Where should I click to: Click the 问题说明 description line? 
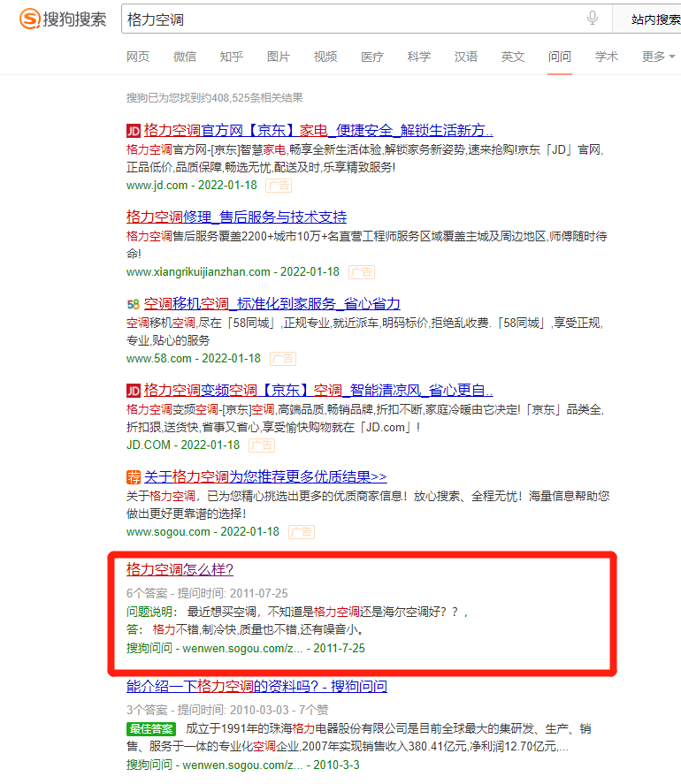[x=296, y=612]
